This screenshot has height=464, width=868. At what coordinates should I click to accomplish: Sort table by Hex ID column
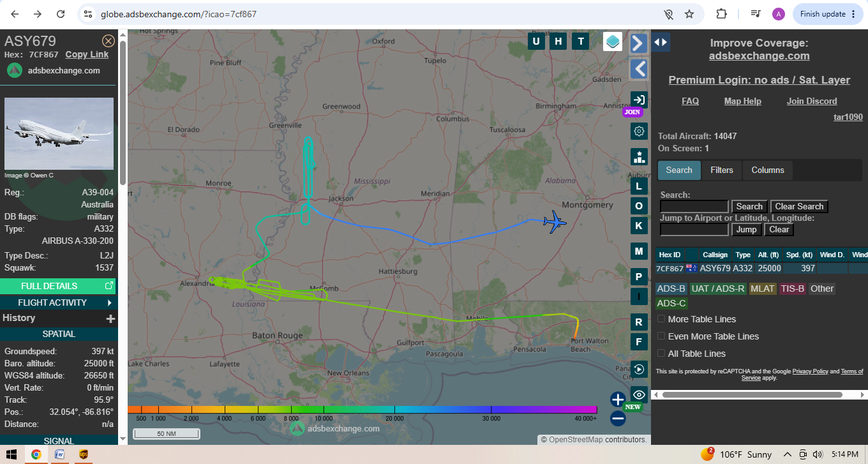(670, 255)
